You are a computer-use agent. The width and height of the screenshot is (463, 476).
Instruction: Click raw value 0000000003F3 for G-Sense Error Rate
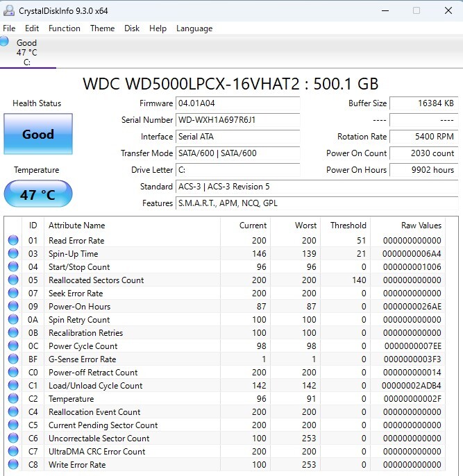click(x=412, y=359)
